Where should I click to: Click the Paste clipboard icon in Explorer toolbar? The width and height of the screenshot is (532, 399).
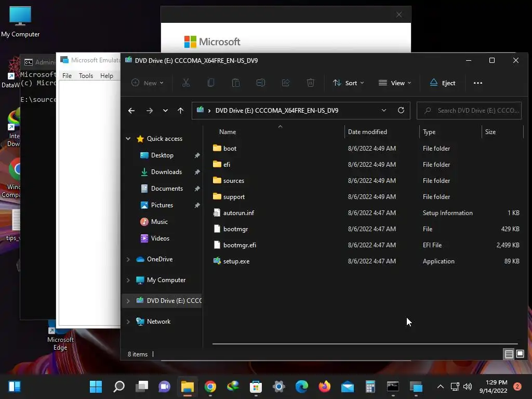click(x=236, y=83)
